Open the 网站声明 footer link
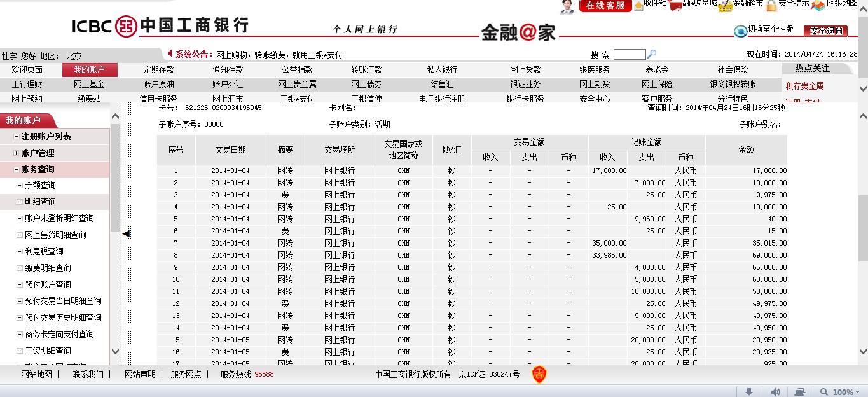 point(140,374)
